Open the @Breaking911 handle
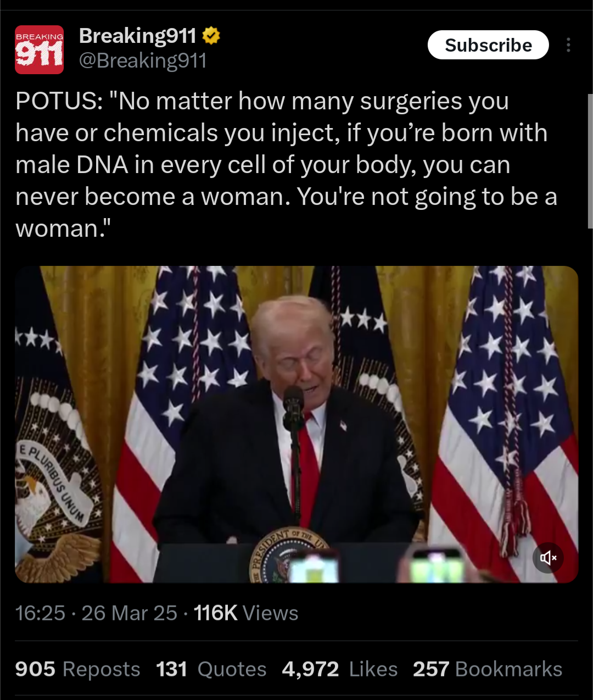This screenshot has width=593, height=700. [x=143, y=60]
